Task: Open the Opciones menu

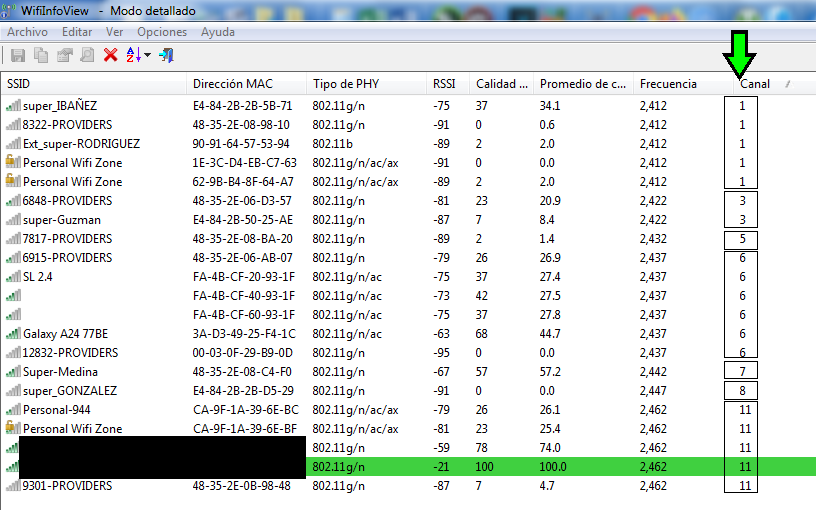Action: coord(162,32)
